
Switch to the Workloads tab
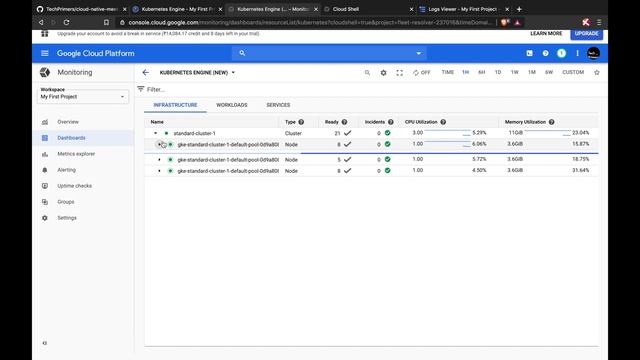coord(231,105)
